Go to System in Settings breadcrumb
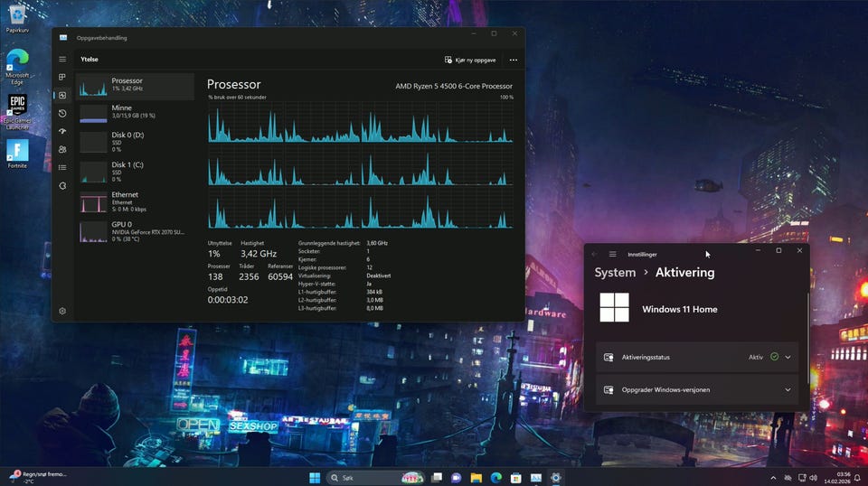 [615, 273]
